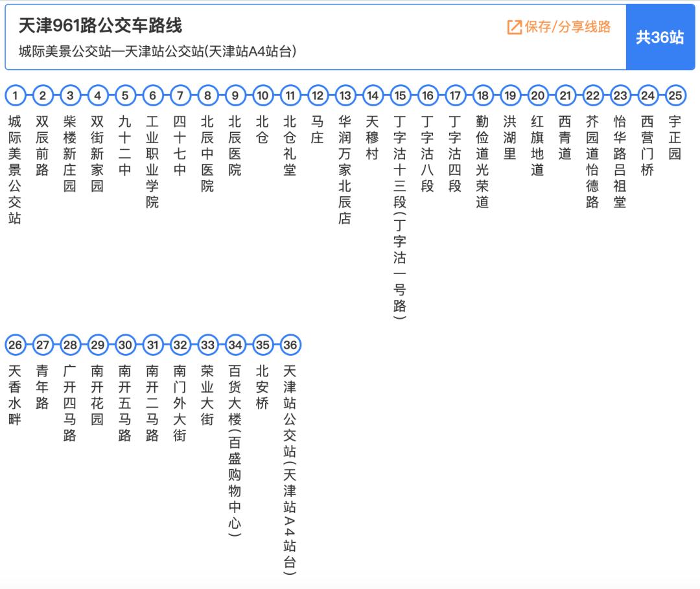Click the 共36站 blue badge

click(660, 37)
